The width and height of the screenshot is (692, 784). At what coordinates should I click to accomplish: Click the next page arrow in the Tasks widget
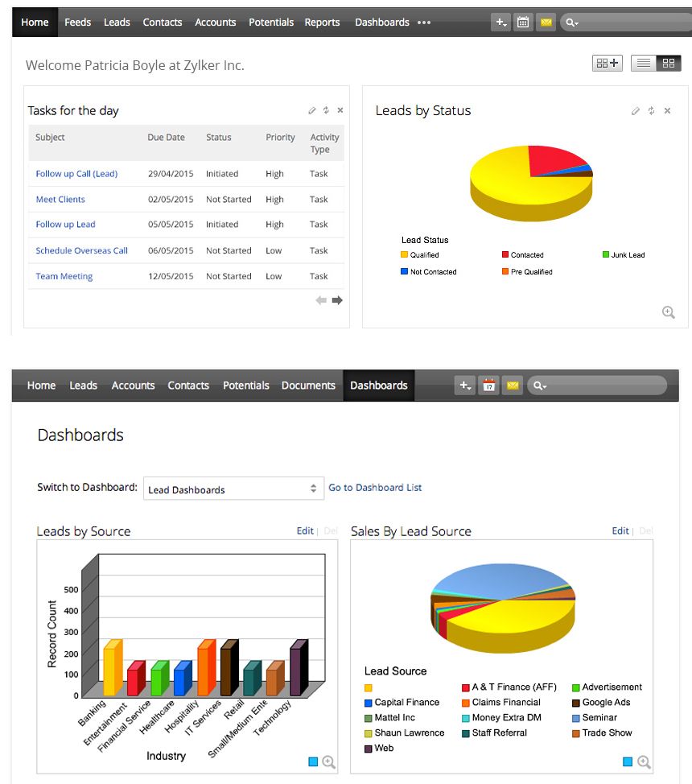pos(336,299)
